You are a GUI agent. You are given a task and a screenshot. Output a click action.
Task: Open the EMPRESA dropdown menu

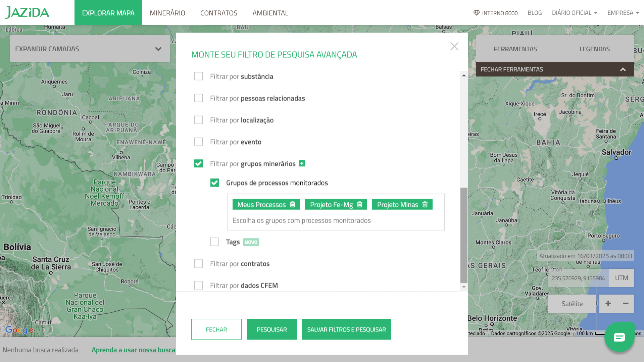[623, 13]
